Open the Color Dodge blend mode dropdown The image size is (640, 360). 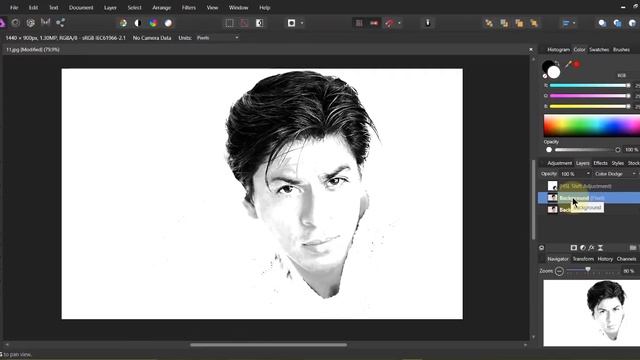[x=615, y=174]
